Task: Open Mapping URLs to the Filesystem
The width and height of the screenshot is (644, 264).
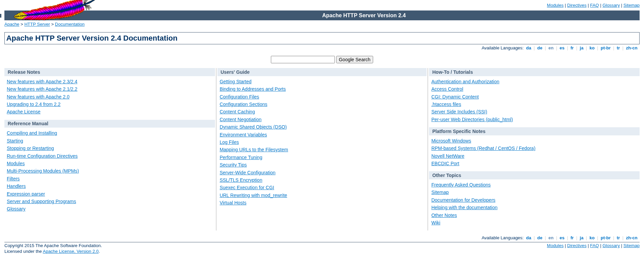Action: coord(254,150)
